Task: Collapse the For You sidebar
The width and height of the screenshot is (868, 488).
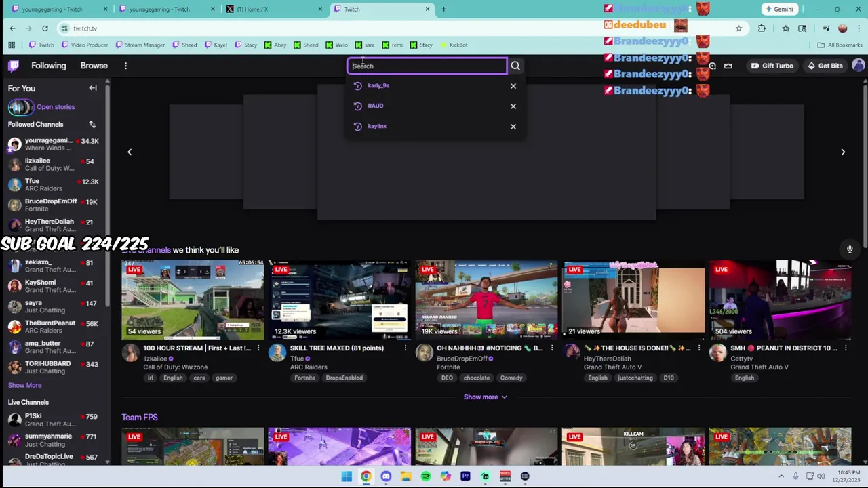Action: point(93,88)
